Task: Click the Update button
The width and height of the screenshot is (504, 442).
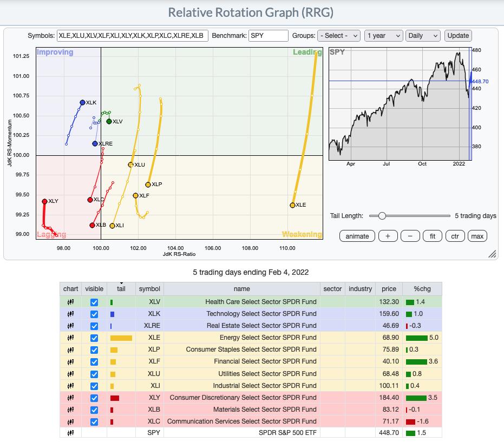Action: coord(458,36)
